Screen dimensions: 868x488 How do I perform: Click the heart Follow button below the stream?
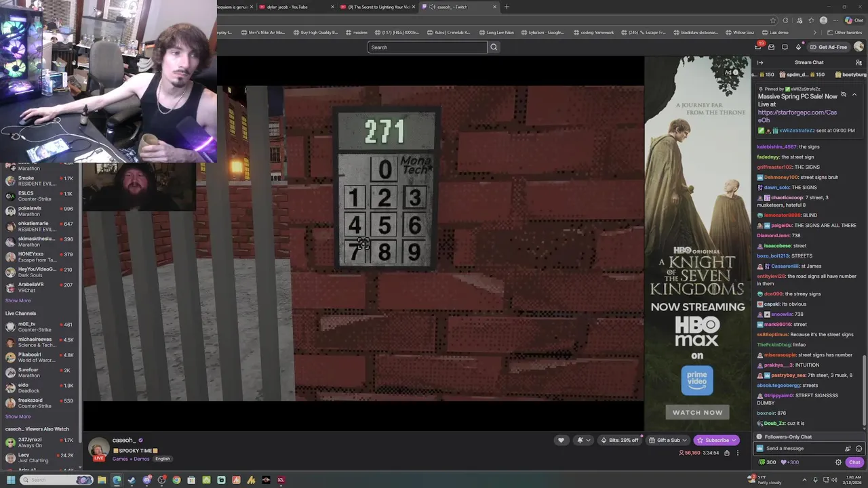pos(561,440)
